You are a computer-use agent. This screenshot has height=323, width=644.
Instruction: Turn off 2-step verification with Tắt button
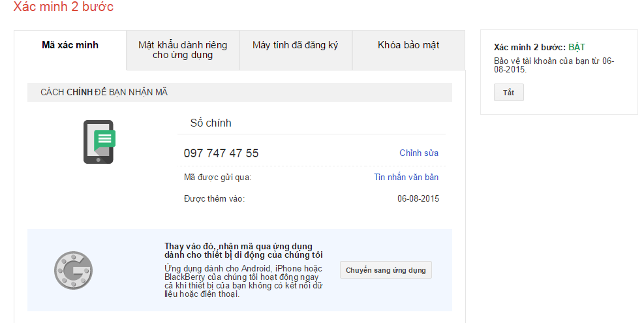[x=508, y=93]
